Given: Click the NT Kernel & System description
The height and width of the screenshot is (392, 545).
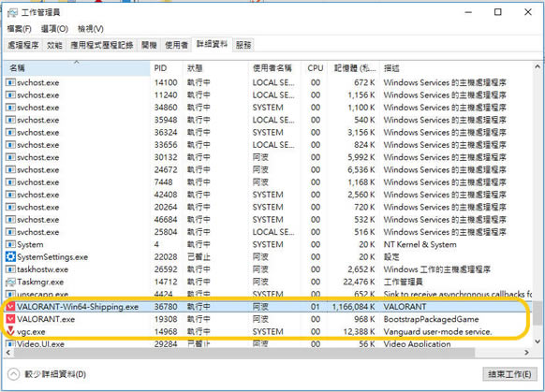Looking at the screenshot, I should click(420, 244).
